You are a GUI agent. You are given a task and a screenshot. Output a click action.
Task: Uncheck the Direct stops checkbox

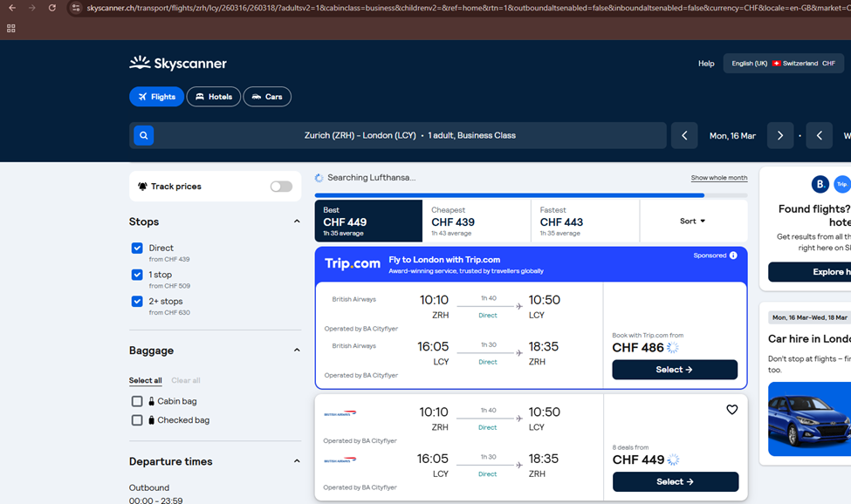pos(137,249)
